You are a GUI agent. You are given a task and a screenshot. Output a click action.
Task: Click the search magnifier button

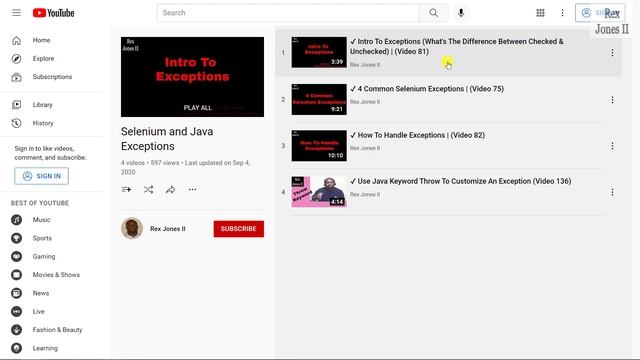coord(433,13)
